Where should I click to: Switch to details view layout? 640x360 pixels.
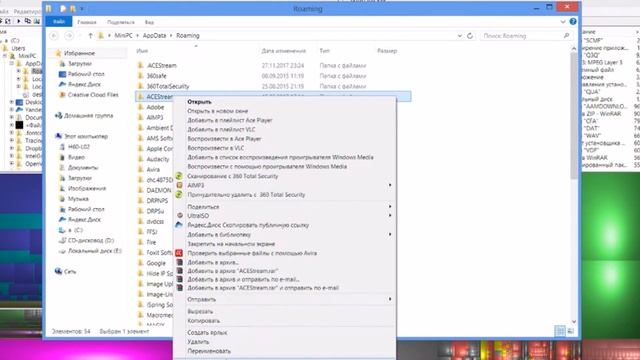click(560, 331)
